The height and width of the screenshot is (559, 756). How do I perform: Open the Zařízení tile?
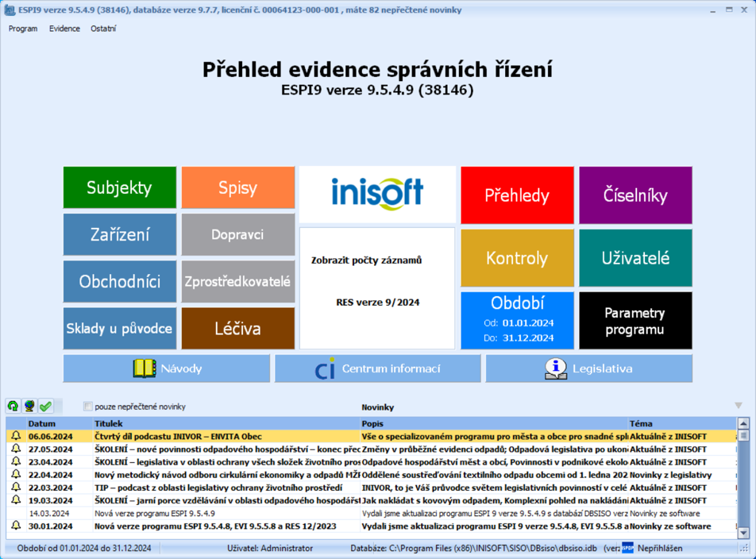pos(120,235)
